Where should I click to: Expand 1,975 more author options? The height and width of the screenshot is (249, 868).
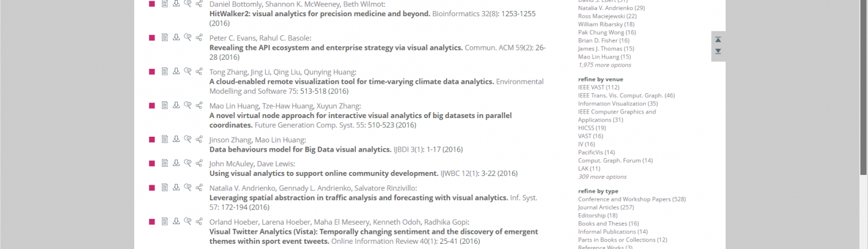[x=605, y=65]
